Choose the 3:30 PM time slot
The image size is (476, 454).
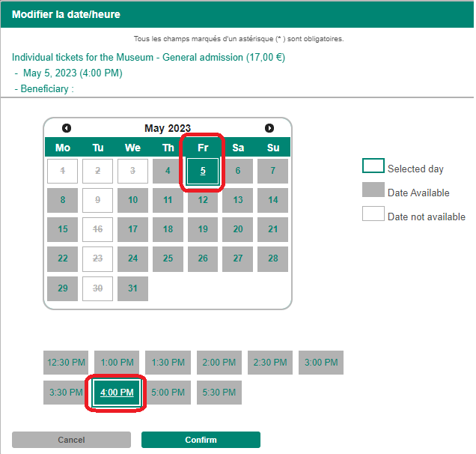(x=66, y=393)
